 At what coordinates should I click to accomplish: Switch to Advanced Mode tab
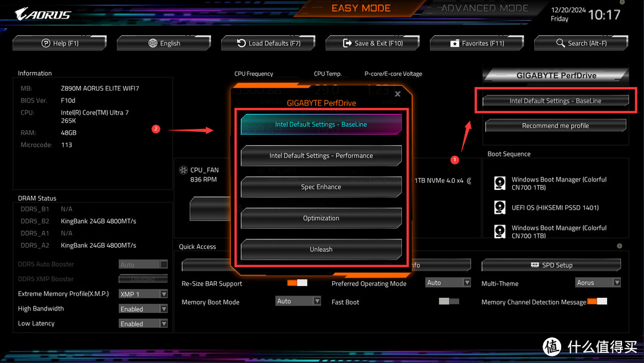click(x=485, y=8)
